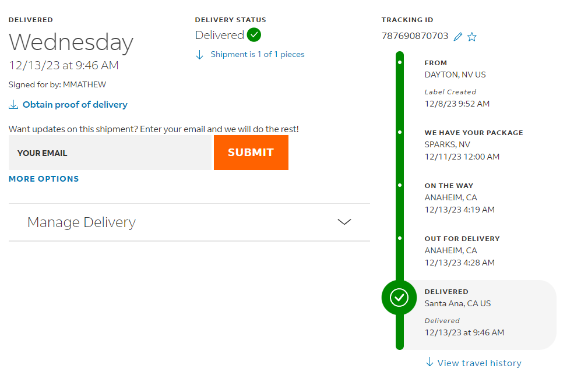This screenshot has width=588, height=386.
Task: Select the Label Created timeline dot
Action: 400,62
